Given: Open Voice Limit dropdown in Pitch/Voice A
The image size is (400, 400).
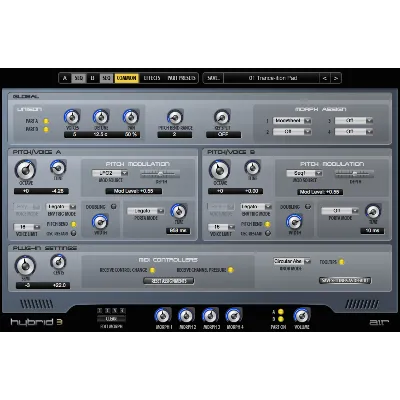Looking at the screenshot, I should (x=27, y=227).
